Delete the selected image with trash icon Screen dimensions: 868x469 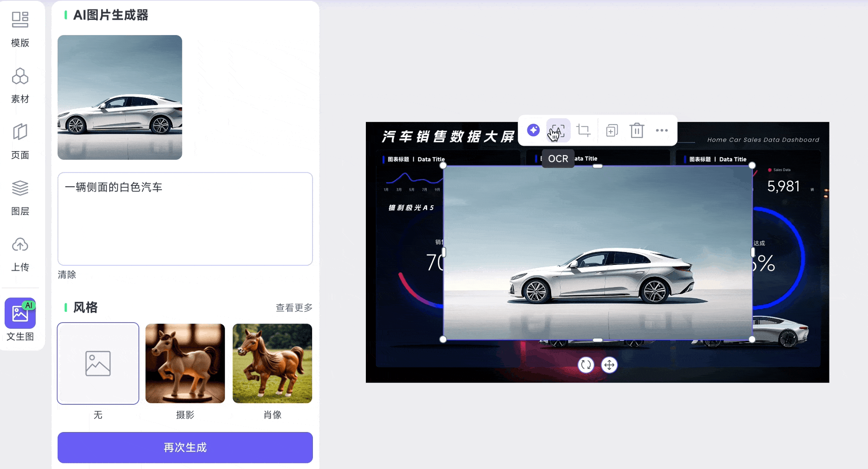click(x=637, y=130)
